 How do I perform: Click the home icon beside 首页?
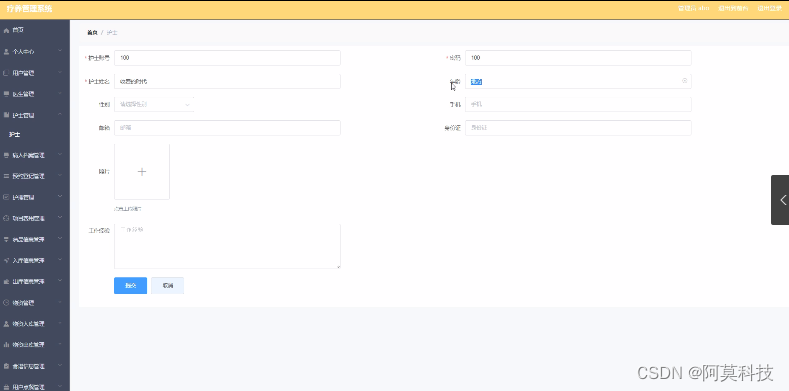[x=6, y=30]
